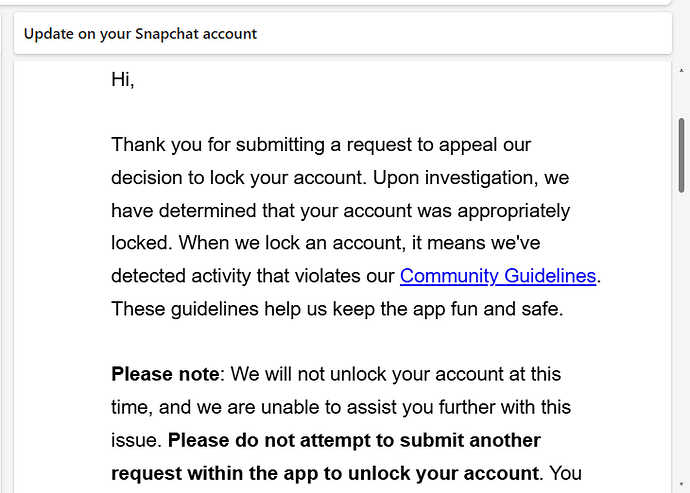Click the line starting 'Thank you for submitting'
Screen dimensions: 690x493
click(321, 145)
